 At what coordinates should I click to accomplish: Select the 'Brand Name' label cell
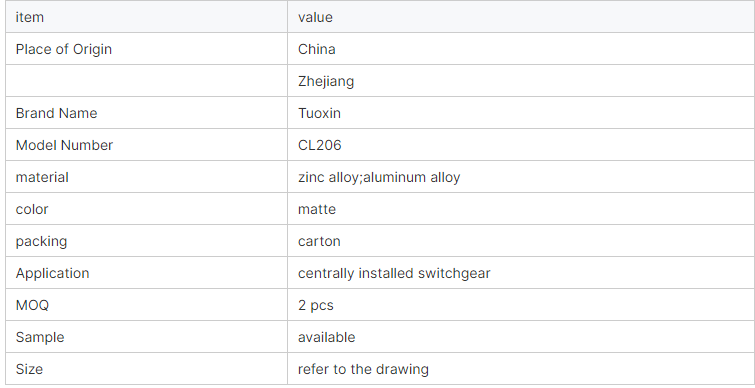(x=146, y=113)
